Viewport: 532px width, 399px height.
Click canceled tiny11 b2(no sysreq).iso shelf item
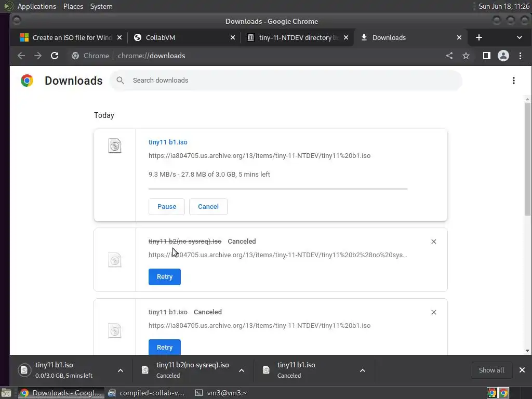(x=186, y=370)
